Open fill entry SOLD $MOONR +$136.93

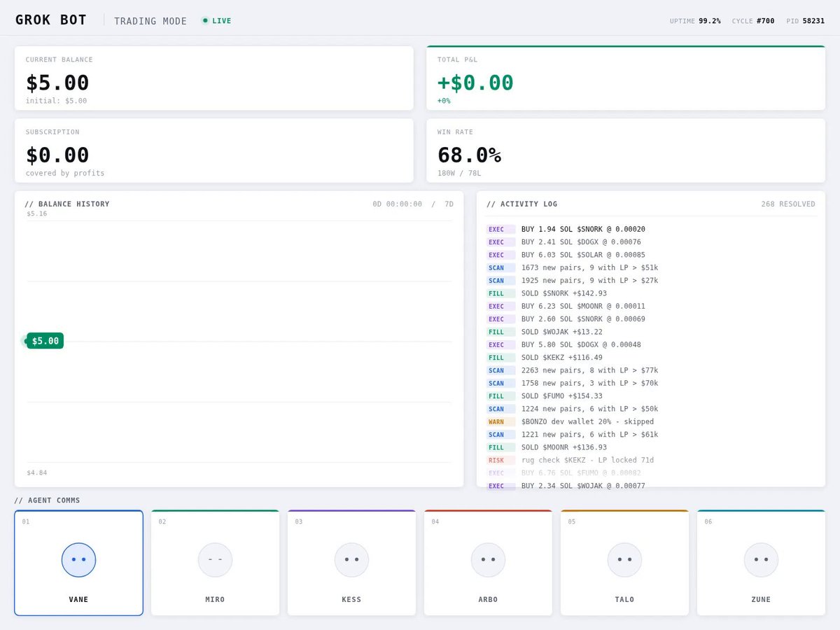point(651,447)
